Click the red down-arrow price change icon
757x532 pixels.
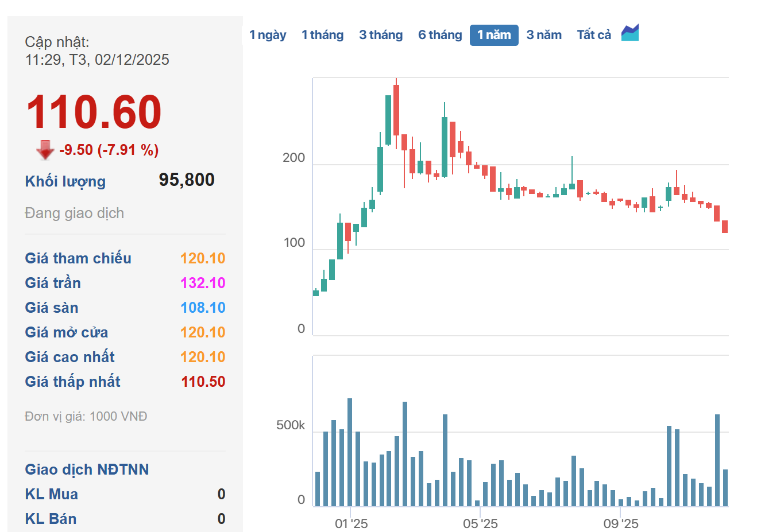click(45, 150)
